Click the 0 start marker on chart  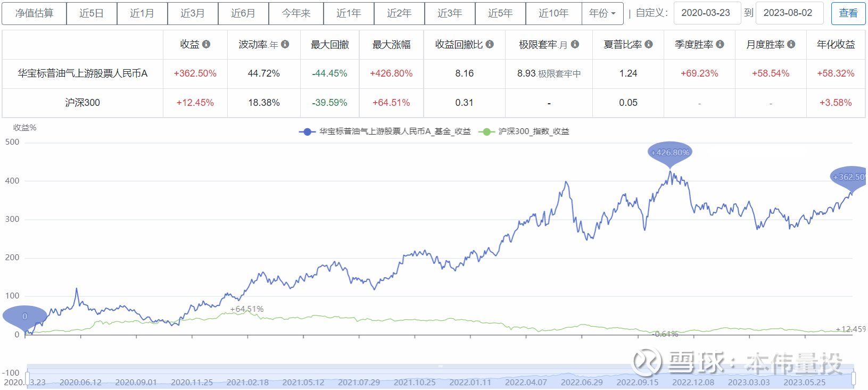24,317
